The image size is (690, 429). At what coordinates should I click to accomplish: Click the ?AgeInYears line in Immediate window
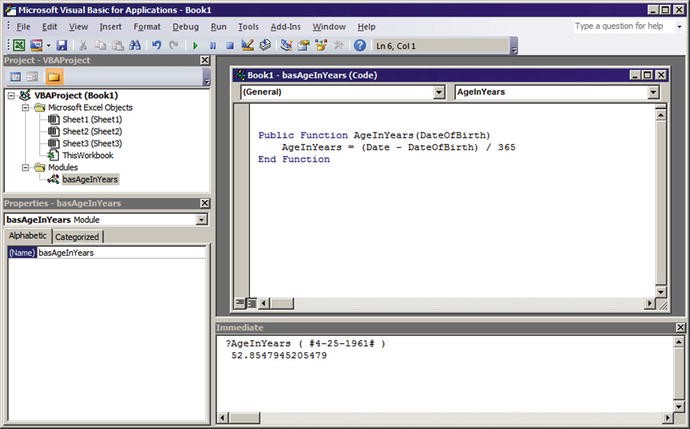[x=305, y=343]
